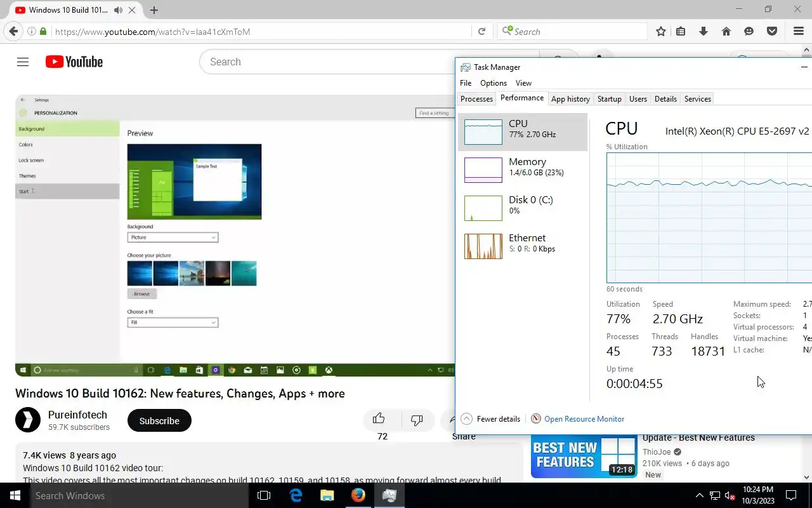Select the Memory performance entry

[x=523, y=170]
